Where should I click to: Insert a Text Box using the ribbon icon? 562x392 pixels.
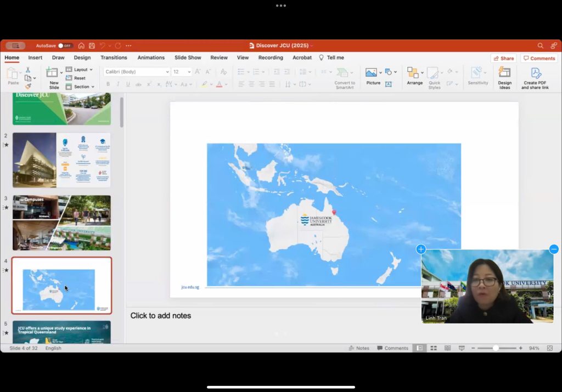point(388,84)
